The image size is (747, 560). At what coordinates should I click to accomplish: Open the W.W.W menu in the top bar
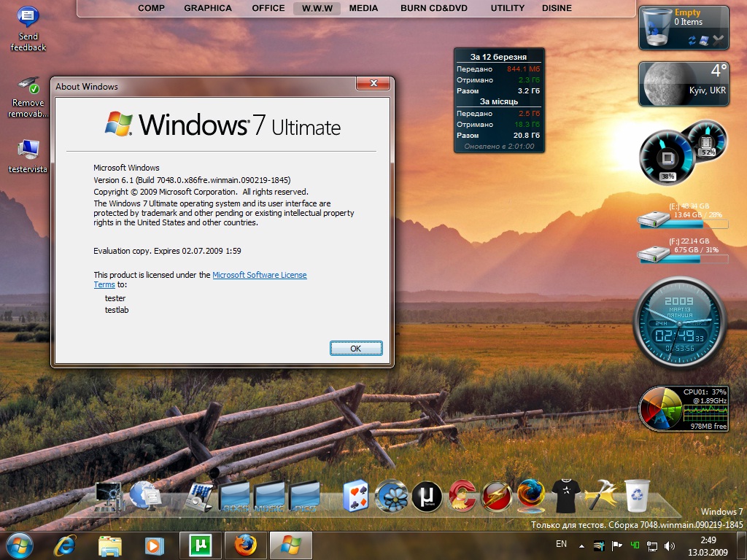pos(317,8)
